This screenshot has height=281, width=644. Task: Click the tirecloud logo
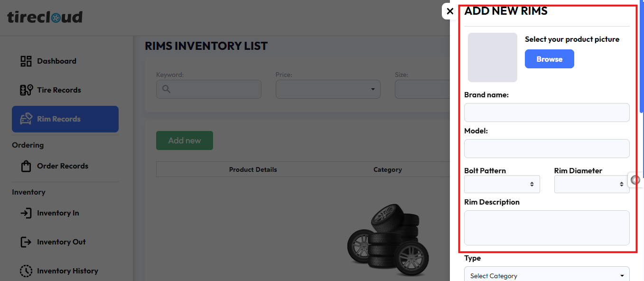pyautogui.click(x=45, y=18)
